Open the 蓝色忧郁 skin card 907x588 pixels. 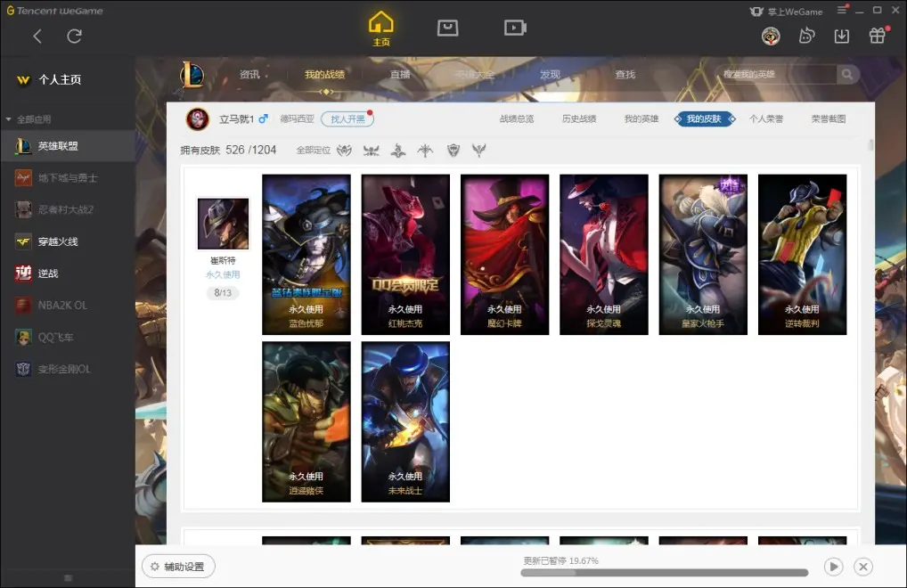tap(306, 255)
